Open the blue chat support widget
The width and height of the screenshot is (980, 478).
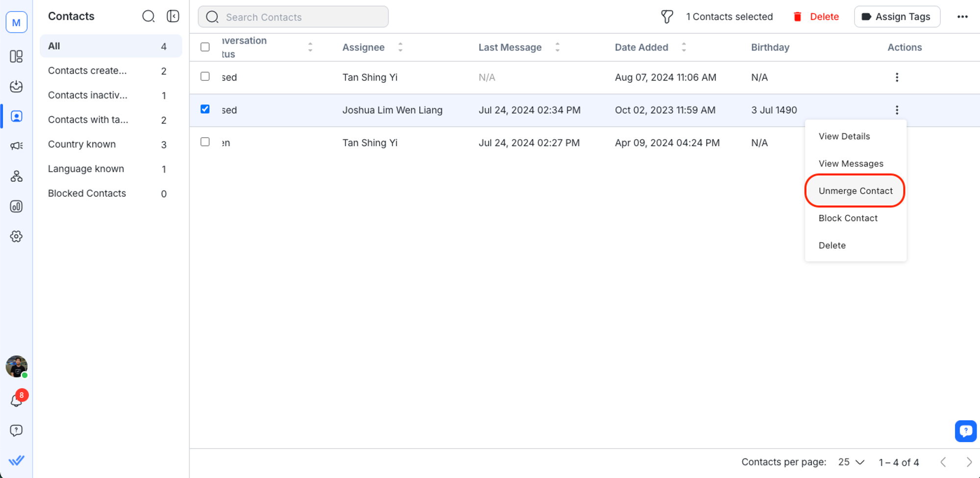(x=965, y=431)
